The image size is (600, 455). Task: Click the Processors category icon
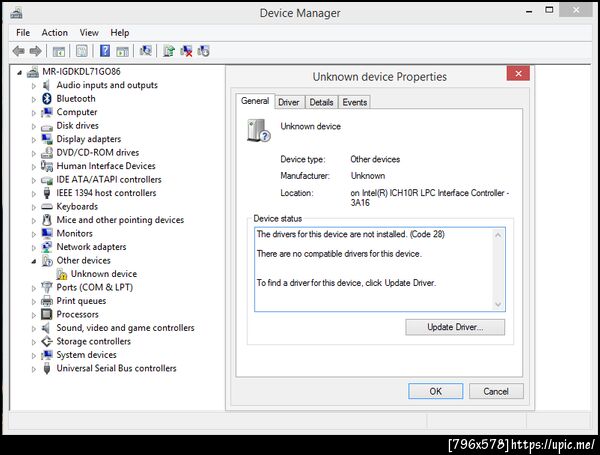coord(47,314)
